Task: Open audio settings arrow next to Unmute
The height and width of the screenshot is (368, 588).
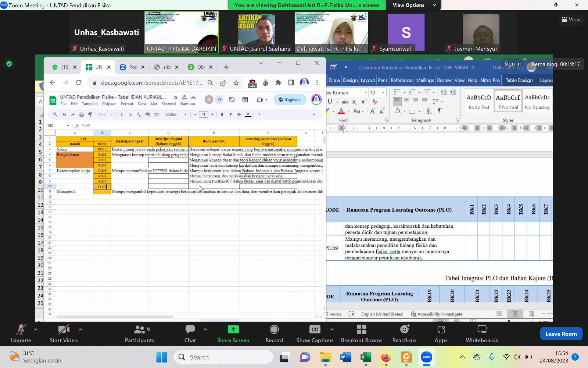Action: 36,329
